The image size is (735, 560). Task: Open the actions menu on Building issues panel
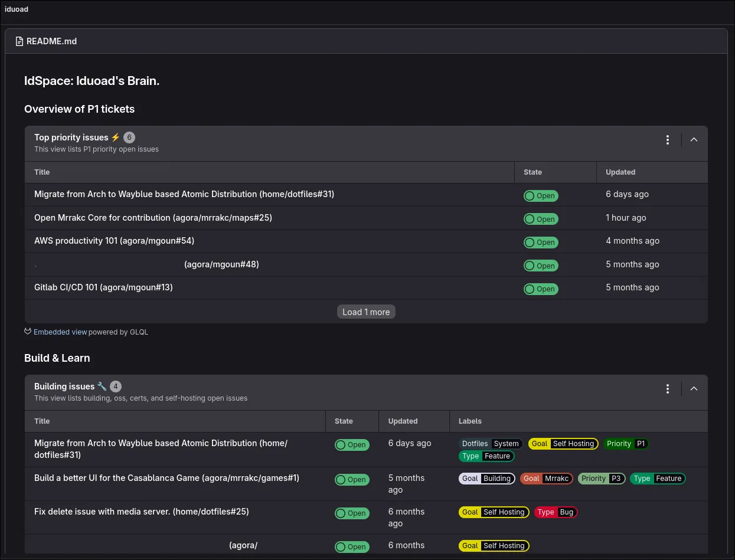[x=667, y=389]
